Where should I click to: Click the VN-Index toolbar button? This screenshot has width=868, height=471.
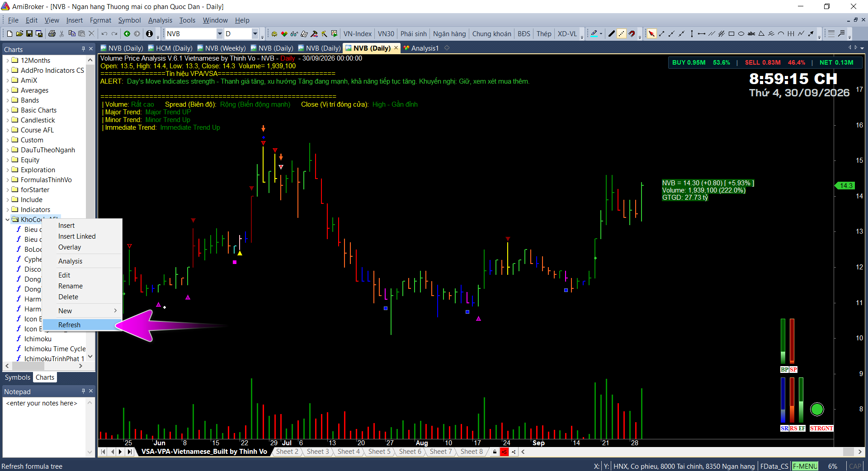click(x=357, y=34)
